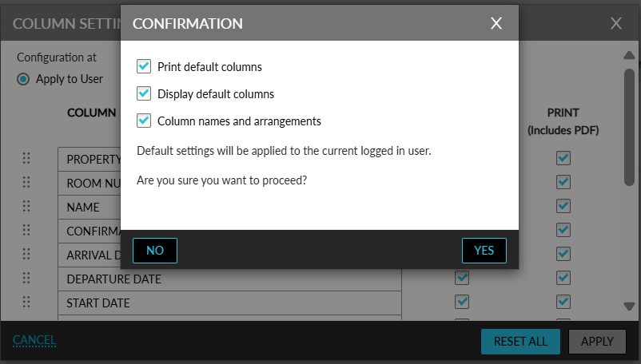Click drag handle beside ARRIVAL row
Image resolution: width=641 pixels, height=364 pixels.
26,254
